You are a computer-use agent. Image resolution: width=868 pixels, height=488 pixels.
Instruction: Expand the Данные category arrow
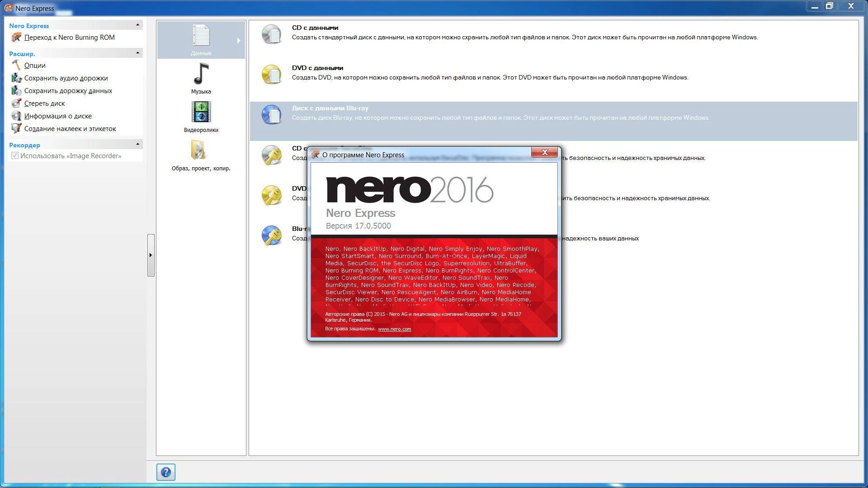click(x=239, y=41)
